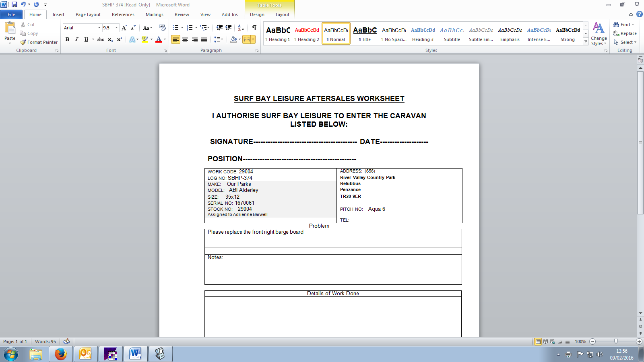Toggle underline formatting
Screen dimensions: 644x362
[x=86, y=39]
